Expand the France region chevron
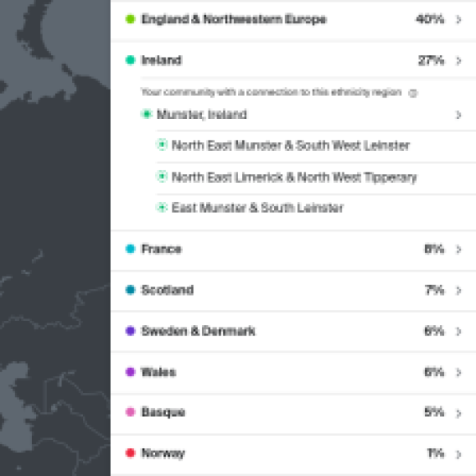The image size is (476, 476). 459,249
